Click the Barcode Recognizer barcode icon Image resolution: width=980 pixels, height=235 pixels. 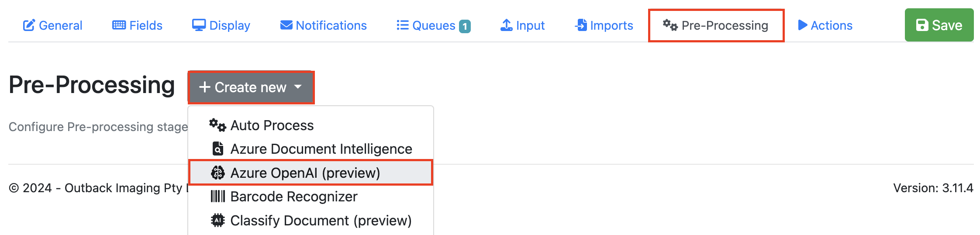point(217,197)
